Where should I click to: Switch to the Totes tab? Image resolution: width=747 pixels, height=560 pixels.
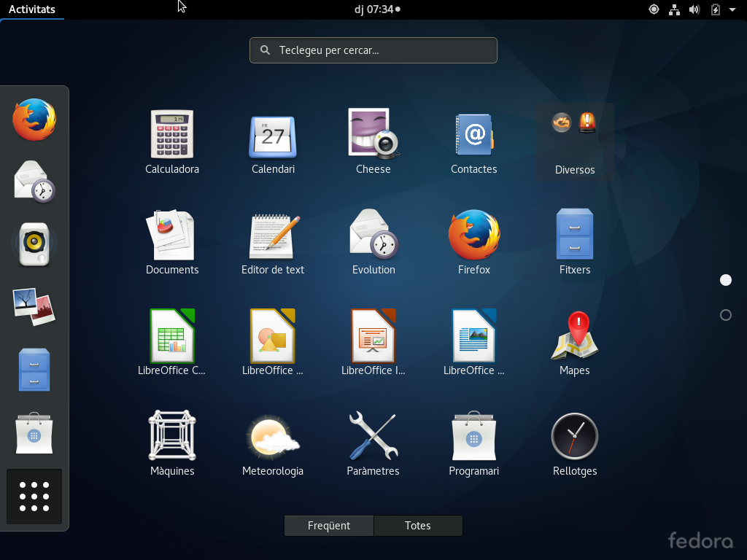click(x=418, y=526)
